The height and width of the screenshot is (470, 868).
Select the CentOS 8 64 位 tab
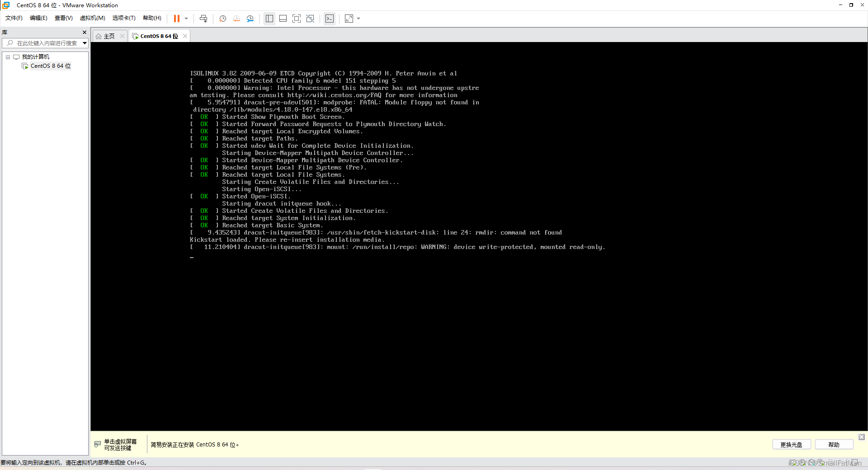159,36
